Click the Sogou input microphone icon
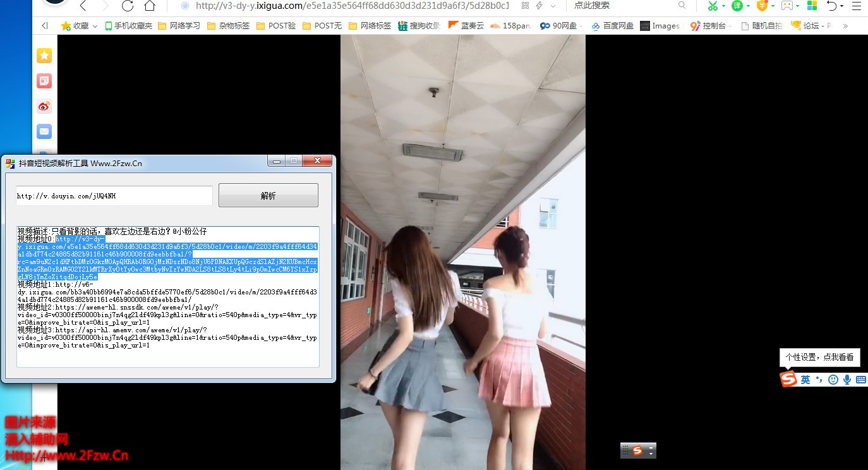 pos(847,380)
